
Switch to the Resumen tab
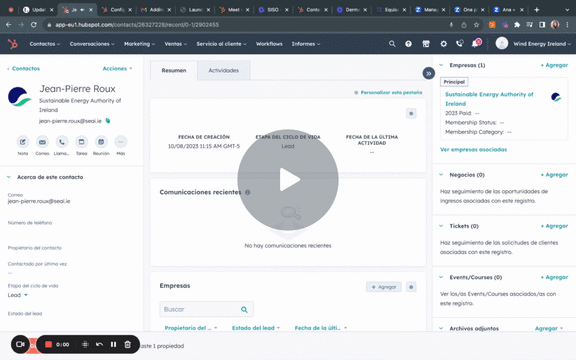[174, 70]
